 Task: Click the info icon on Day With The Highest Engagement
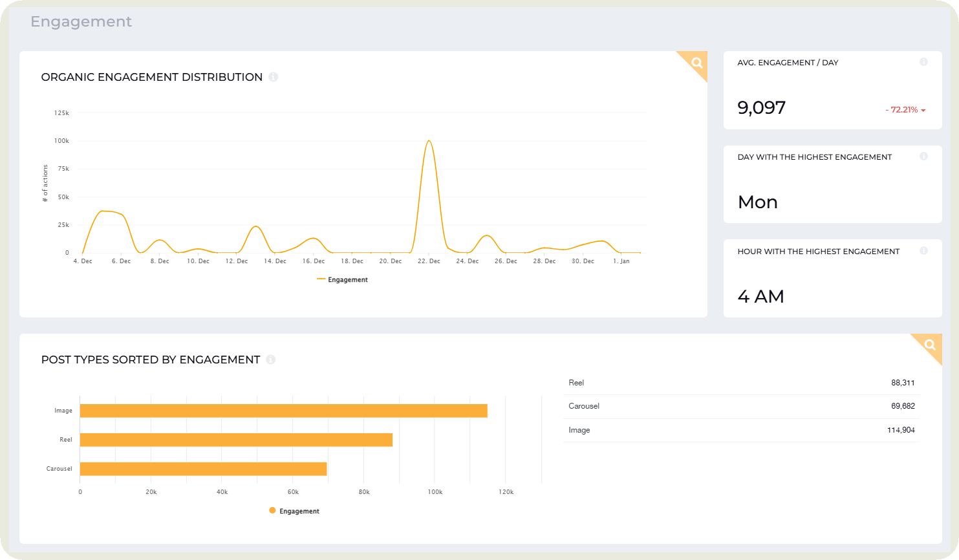[x=924, y=156]
